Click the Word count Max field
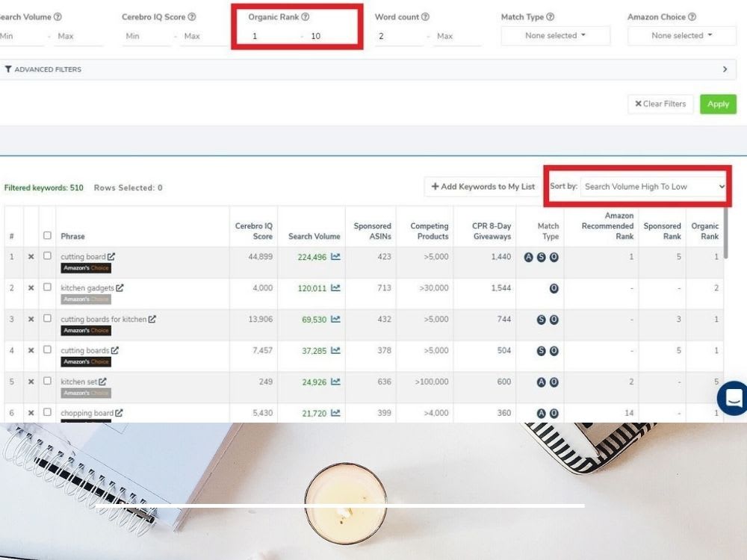747x560 pixels. click(x=457, y=36)
